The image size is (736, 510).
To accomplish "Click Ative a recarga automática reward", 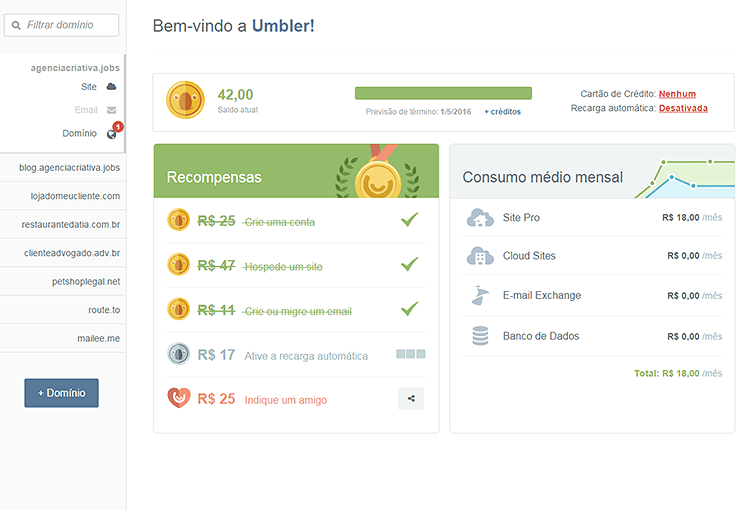I will [306, 356].
